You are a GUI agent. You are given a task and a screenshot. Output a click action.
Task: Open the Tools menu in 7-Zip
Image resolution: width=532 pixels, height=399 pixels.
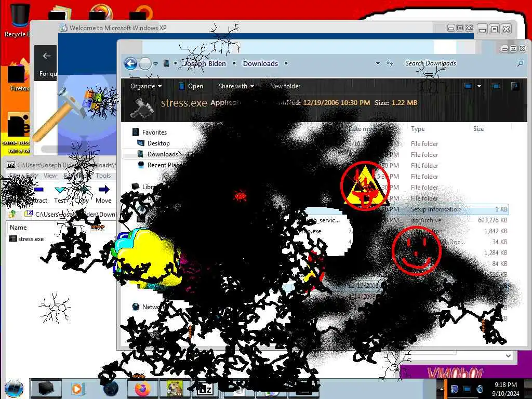point(103,176)
